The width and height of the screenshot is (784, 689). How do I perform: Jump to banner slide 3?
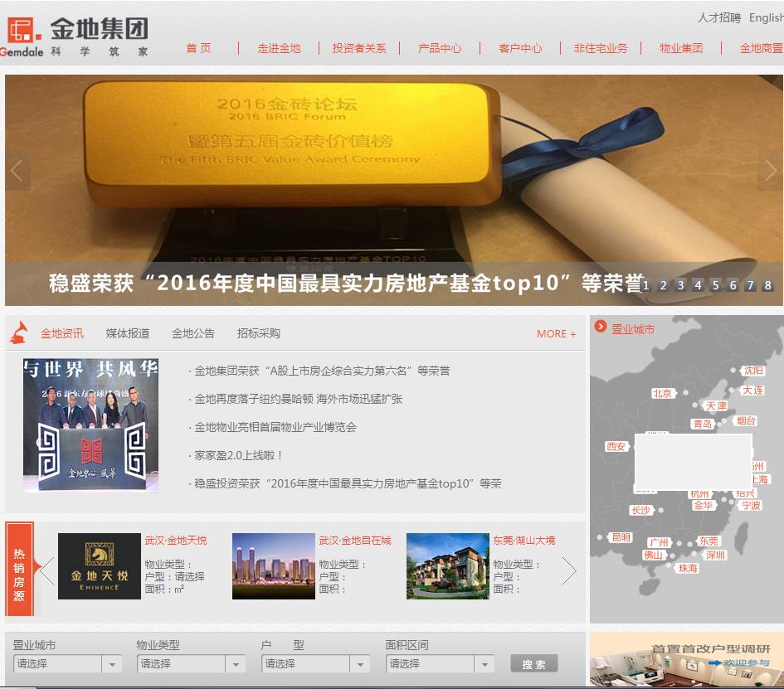point(680,285)
